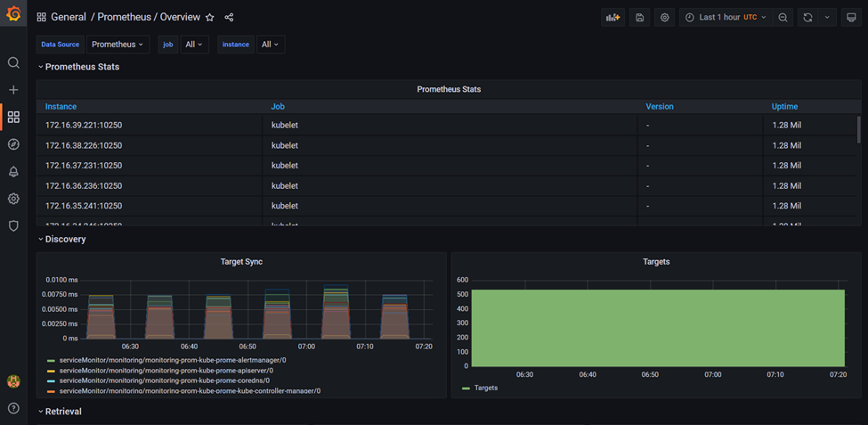Share the dashboard via share icon
Viewport: 868px width, 425px height.
point(229,17)
